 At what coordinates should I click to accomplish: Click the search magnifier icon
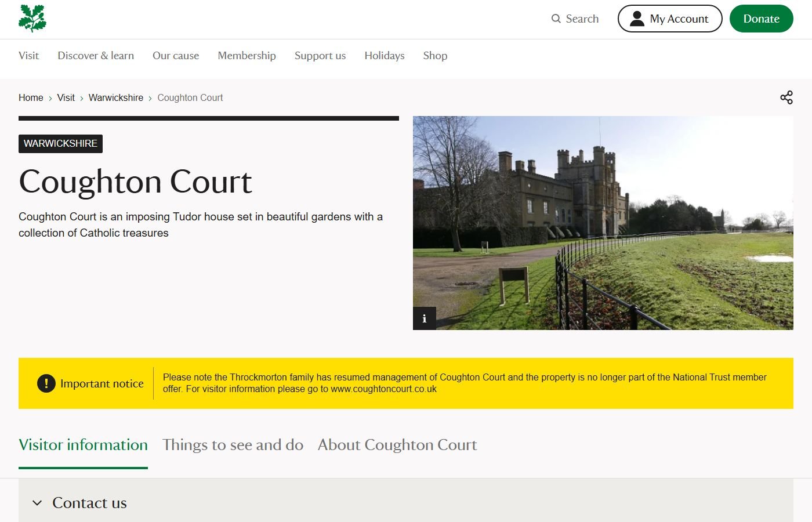click(x=556, y=19)
